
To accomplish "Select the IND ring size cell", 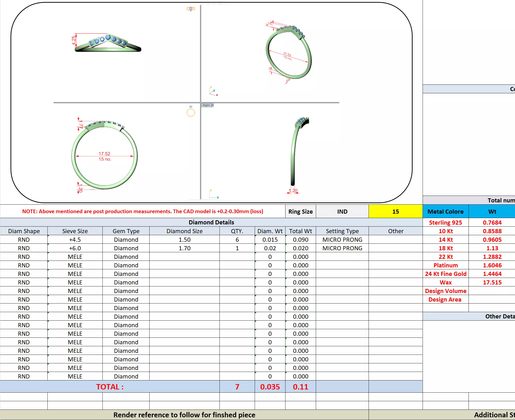I will [342, 211].
